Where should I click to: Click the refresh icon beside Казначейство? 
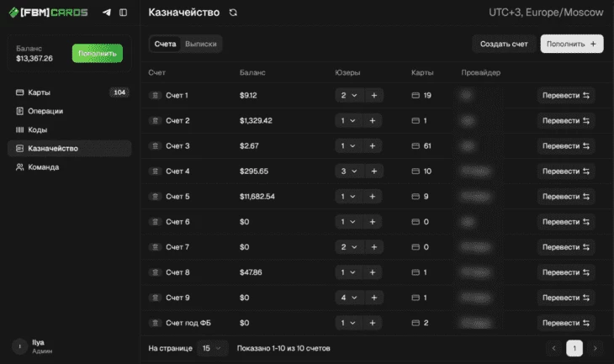(233, 13)
